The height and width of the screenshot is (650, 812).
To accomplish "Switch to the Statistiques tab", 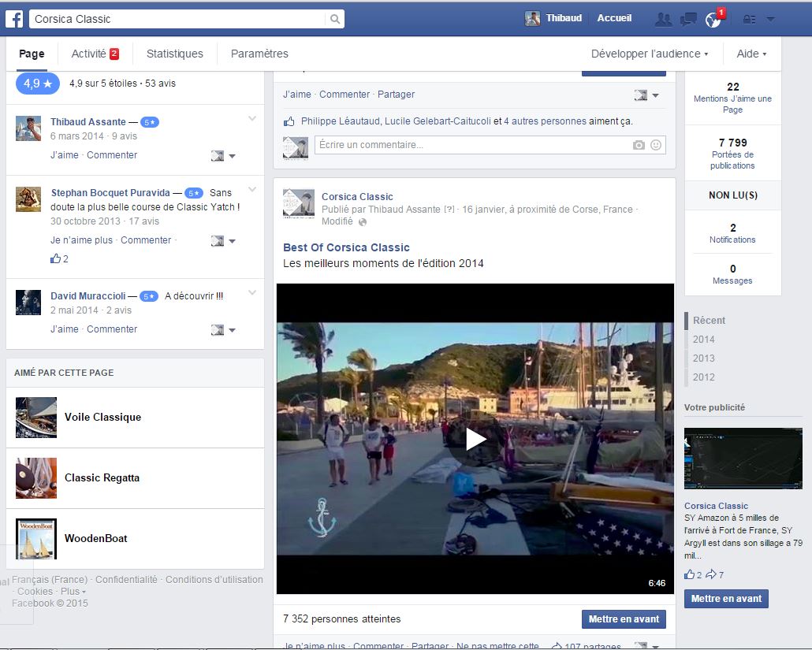I will pos(174,54).
